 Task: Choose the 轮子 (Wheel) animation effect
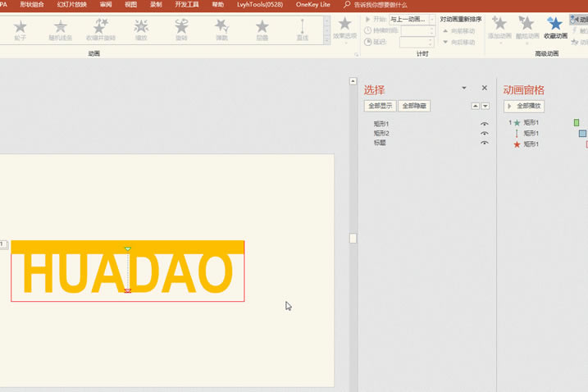[x=21, y=30]
